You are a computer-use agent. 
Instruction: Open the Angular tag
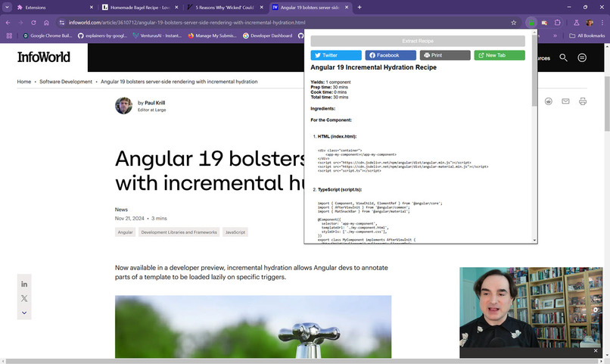[x=125, y=232]
